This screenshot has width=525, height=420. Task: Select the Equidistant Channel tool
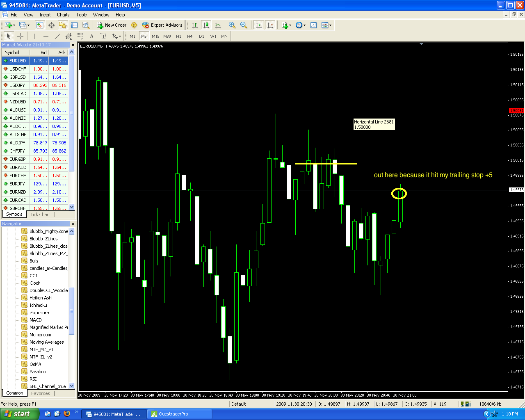click(x=68, y=36)
